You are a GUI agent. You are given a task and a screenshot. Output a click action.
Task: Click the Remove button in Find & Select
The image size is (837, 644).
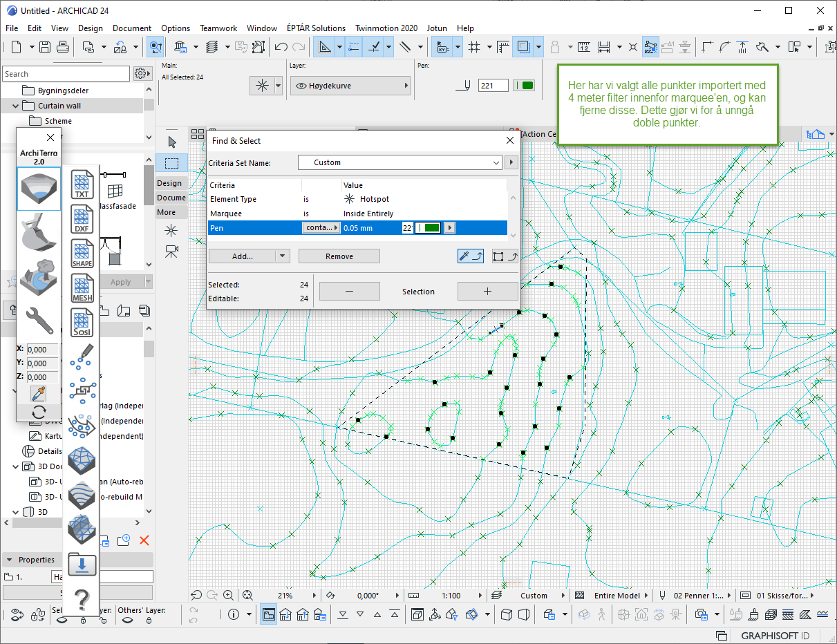point(339,256)
